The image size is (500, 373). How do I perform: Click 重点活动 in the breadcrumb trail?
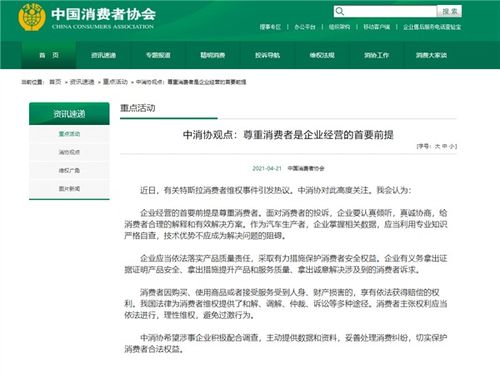pos(115,82)
